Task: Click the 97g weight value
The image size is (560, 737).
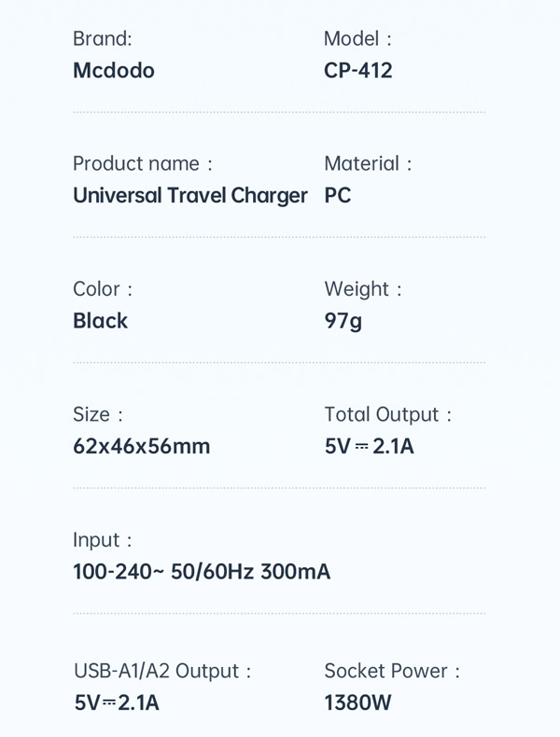Action: tap(343, 320)
